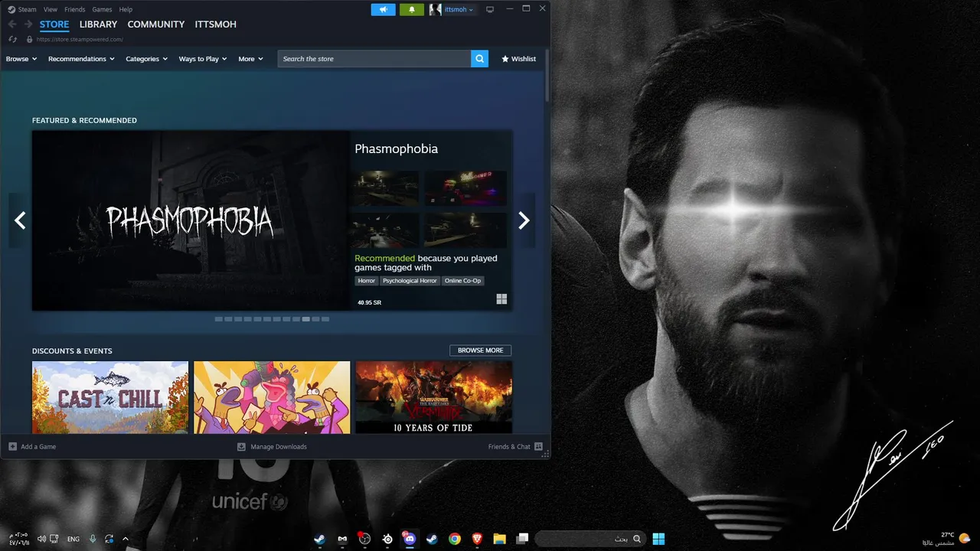This screenshot has height=551, width=980.
Task: Reload the store page
Action: pos(12,39)
